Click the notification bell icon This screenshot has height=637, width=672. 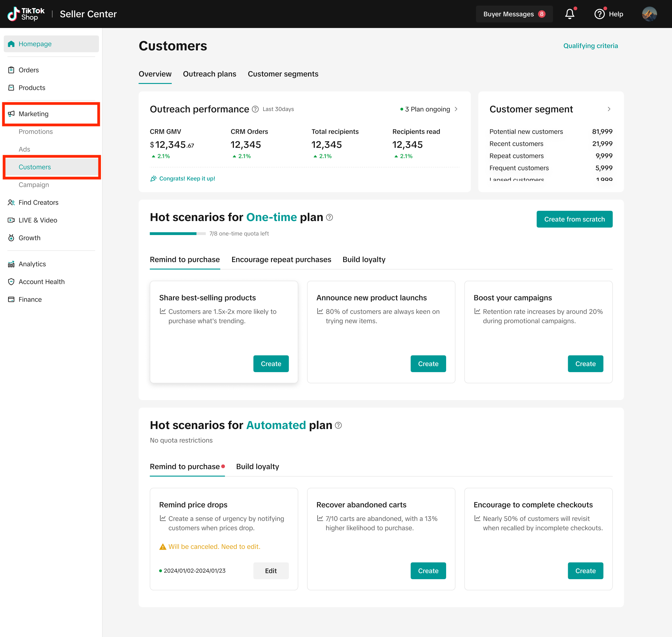(x=569, y=14)
